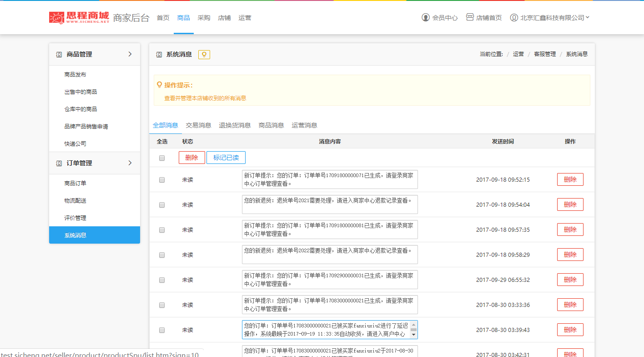Open the 北京汇鑫科技有限公司 account dropdown
644x357 pixels.
click(x=555, y=18)
